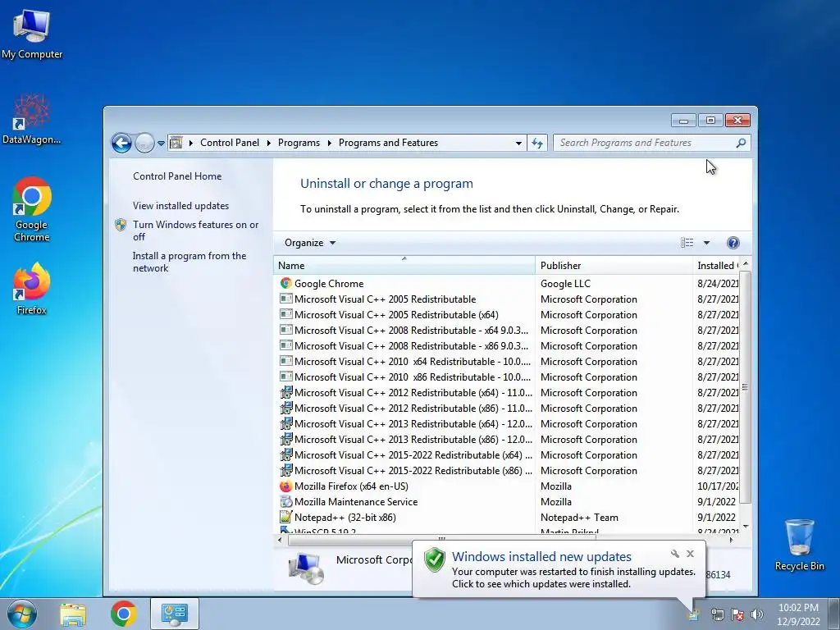
Task: Launch Firefox from the desktop shortcut
Action: [x=32, y=288]
